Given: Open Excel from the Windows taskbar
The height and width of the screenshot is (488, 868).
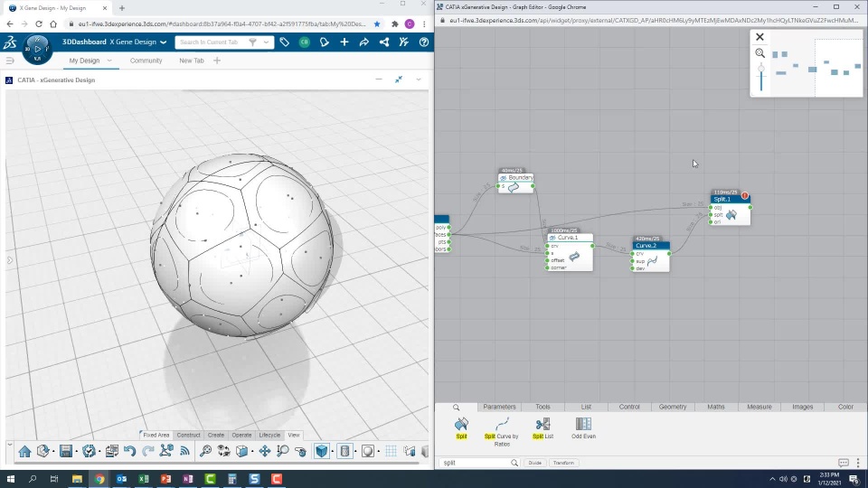Looking at the screenshot, I should 144,479.
